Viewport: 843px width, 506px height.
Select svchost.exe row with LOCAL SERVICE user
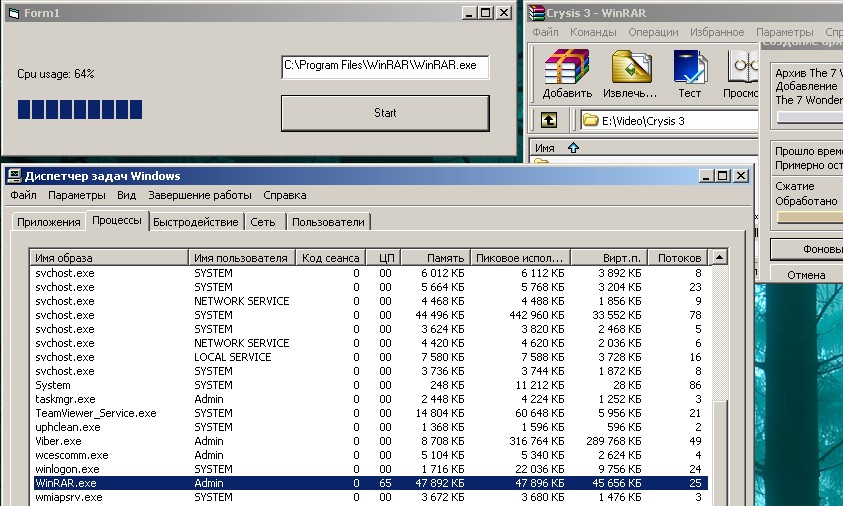(370, 357)
